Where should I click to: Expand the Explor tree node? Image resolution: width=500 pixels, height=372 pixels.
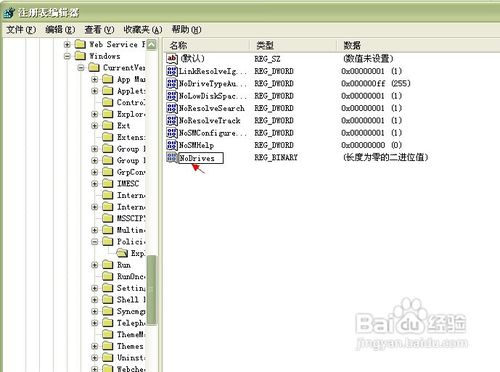click(x=95, y=114)
